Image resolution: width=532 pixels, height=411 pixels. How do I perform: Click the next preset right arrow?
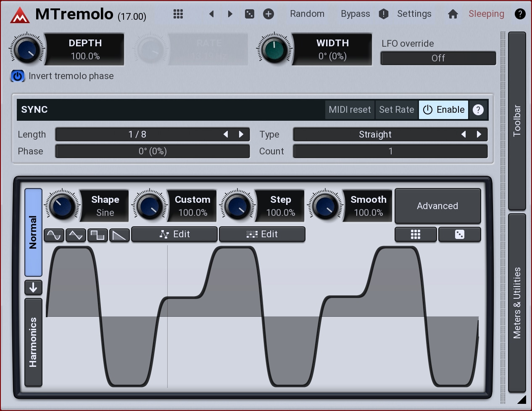[x=230, y=14]
